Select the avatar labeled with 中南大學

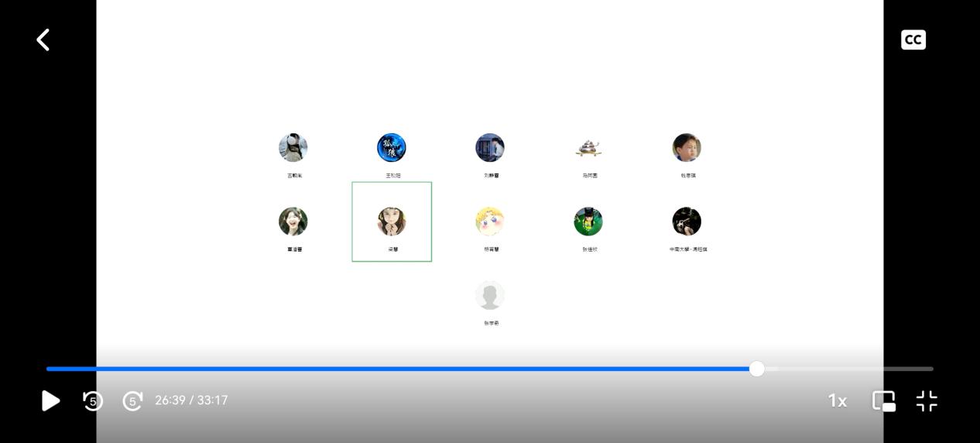[687, 221]
